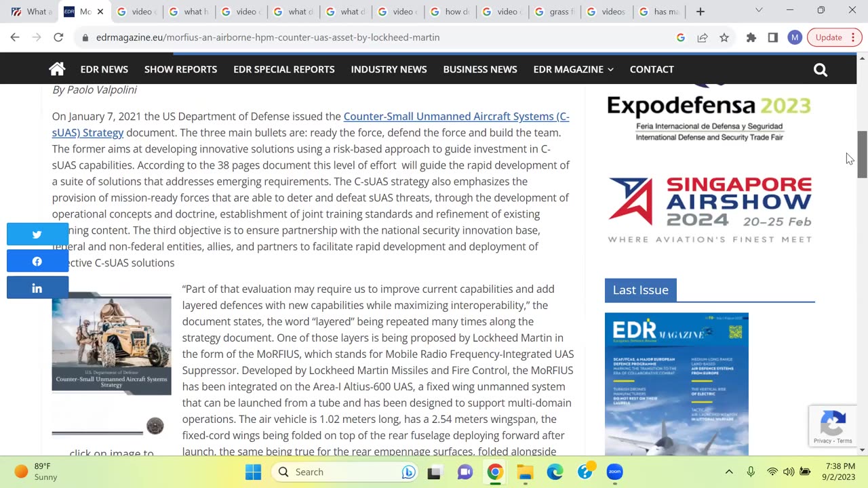
Task: Click the taskbar Search box
Action: 344,472
